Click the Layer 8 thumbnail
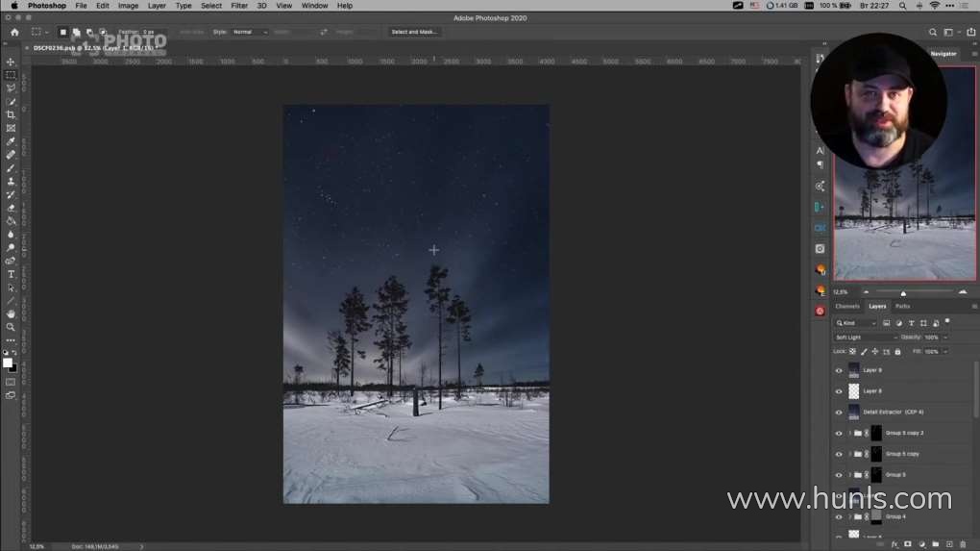Screen dimensions: 980x551 click(x=854, y=391)
